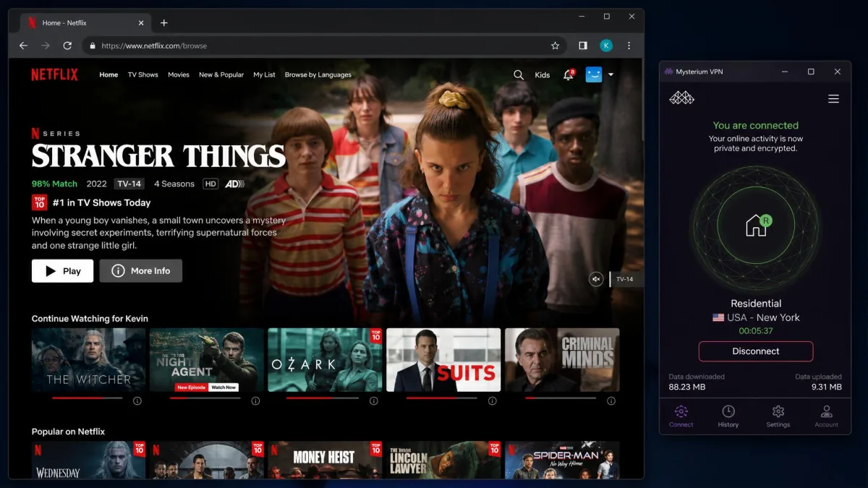Unmute the Stranger Things trailer audio
The width and height of the screenshot is (868, 488).
tap(596, 279)
